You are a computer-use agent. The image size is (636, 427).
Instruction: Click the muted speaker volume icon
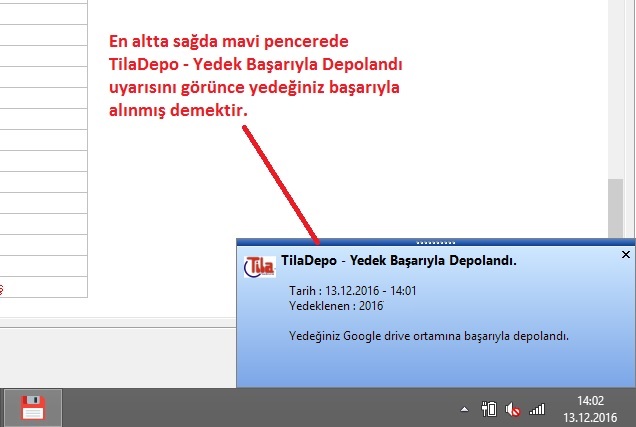coord(513,410)
